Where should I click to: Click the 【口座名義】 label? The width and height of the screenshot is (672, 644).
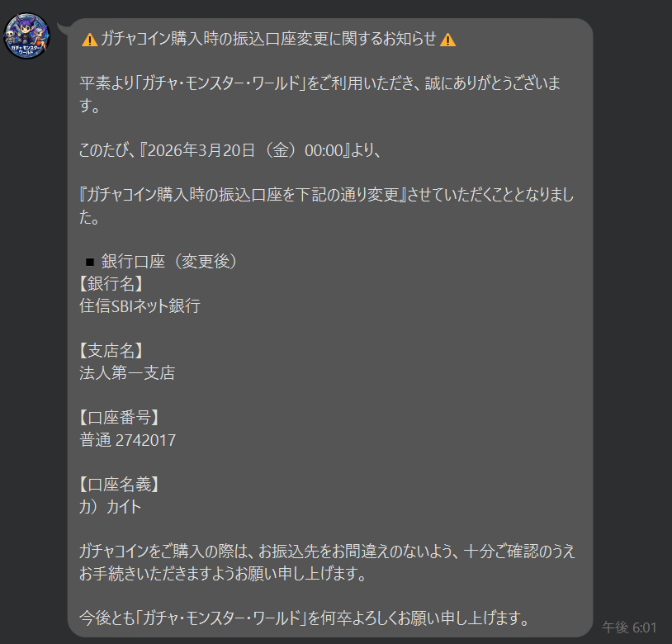click(119, 484)
